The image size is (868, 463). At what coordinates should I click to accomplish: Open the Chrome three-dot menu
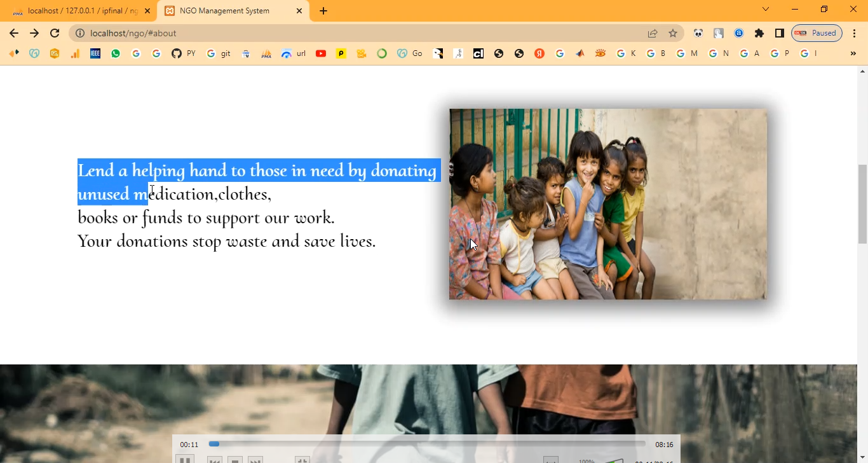click(x=853, y=33)
